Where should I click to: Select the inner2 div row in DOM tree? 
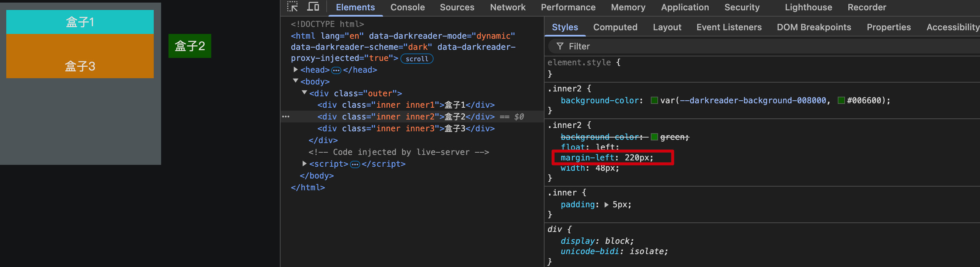(x=412, y=117)
